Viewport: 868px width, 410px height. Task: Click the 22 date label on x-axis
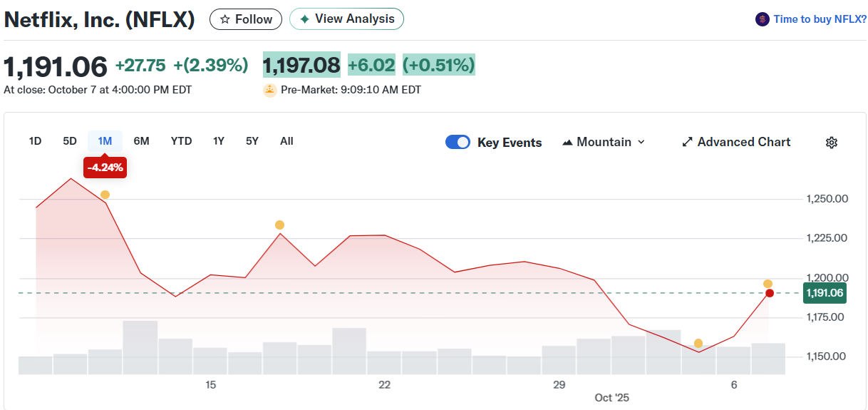pos(385,385)
